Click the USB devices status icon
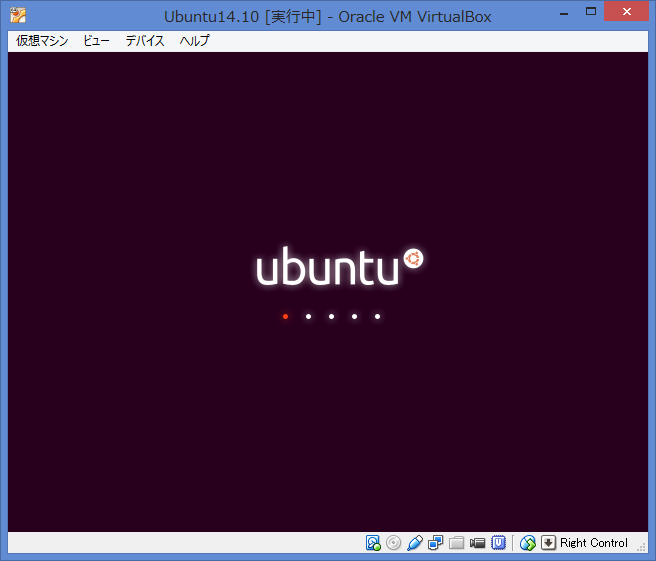656x561 pixels. (x=415, y=543)
